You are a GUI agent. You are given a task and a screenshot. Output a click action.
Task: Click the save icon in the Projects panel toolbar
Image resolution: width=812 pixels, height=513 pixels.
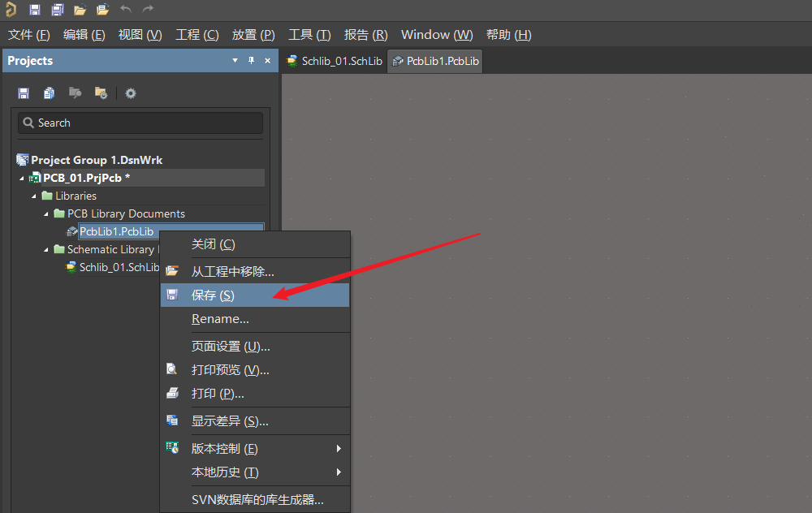24,93
